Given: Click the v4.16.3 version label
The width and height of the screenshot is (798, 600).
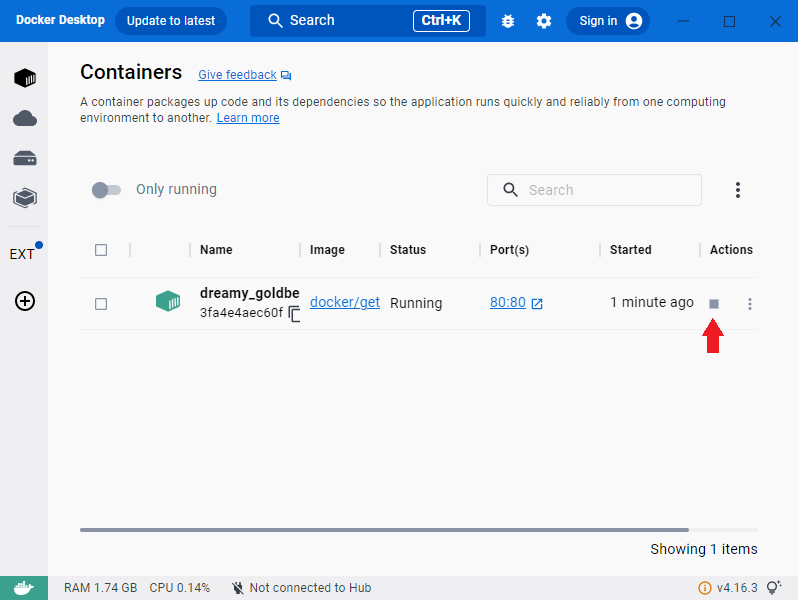Looking at the screenshot, I should 736,588.
